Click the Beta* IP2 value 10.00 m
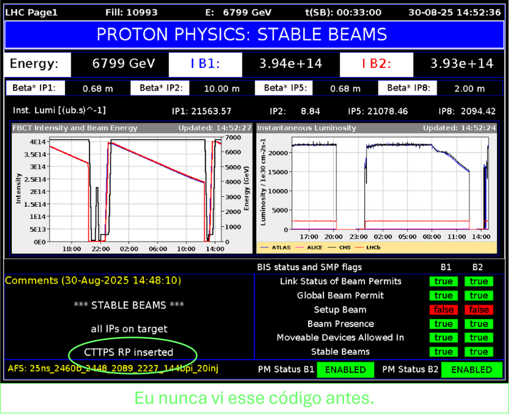Screen dimensions: 509x420 [x=221, y=89]
